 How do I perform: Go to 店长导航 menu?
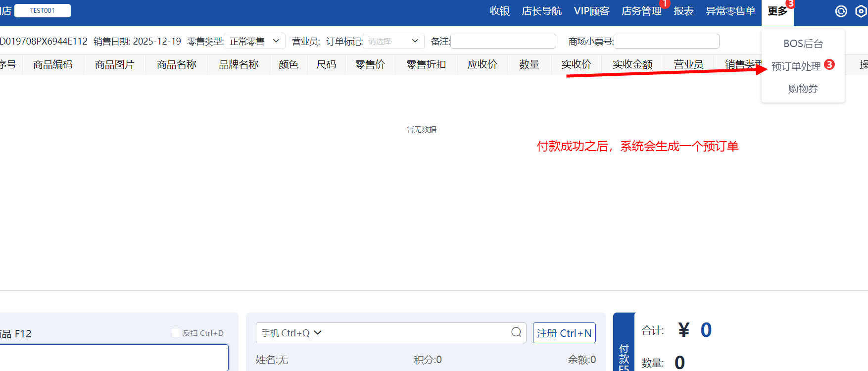(541, 11)
